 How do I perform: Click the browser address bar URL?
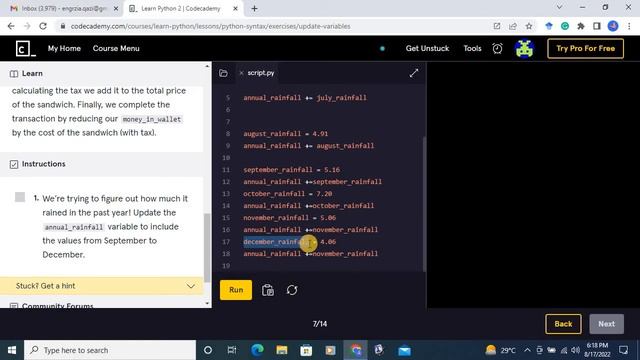click(211, 26)
